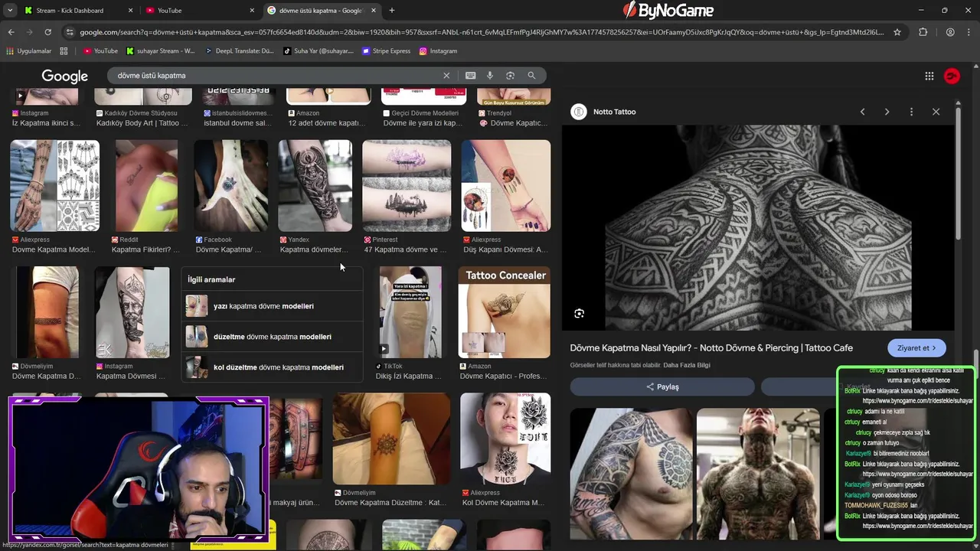
Task: Search inside image with Lens overlay icon
Action: coord(579,313)
